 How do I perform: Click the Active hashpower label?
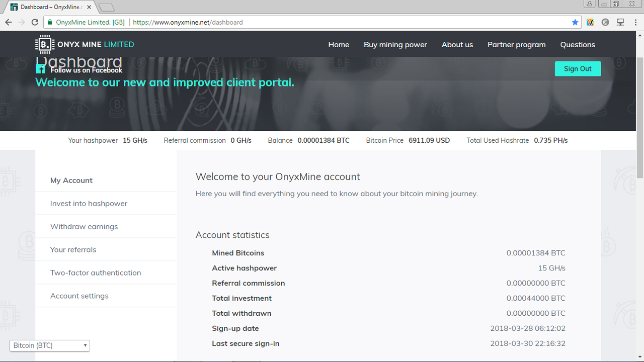tap(245, 268)
